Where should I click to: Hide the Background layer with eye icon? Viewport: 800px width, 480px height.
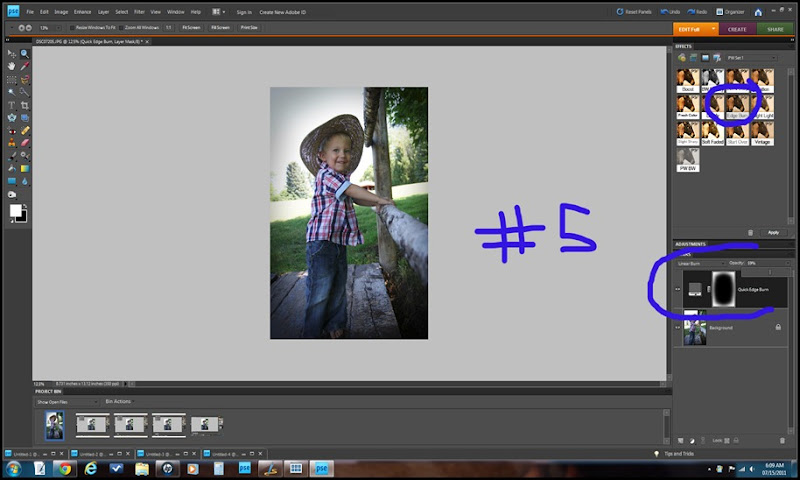(677, 327)
